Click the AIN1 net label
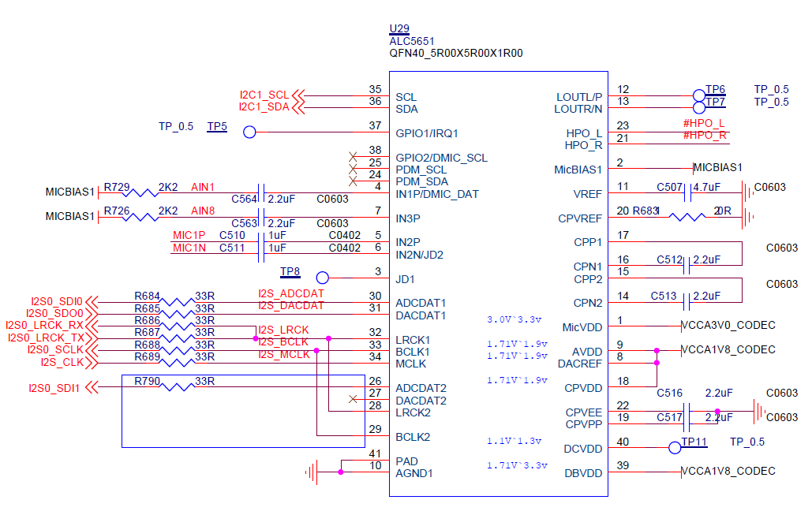This screenshot has height=526, width=812. coord(203,187)
